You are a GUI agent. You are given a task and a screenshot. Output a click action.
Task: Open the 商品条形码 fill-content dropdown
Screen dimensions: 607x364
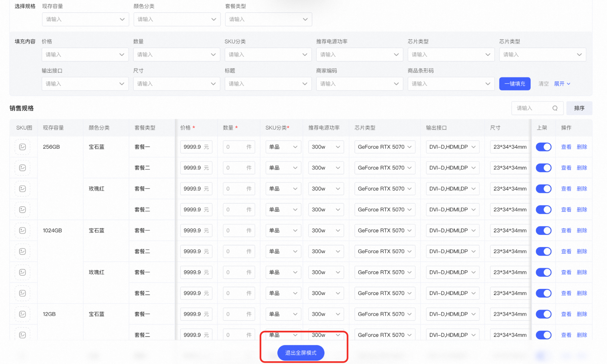tap(451, 84)
